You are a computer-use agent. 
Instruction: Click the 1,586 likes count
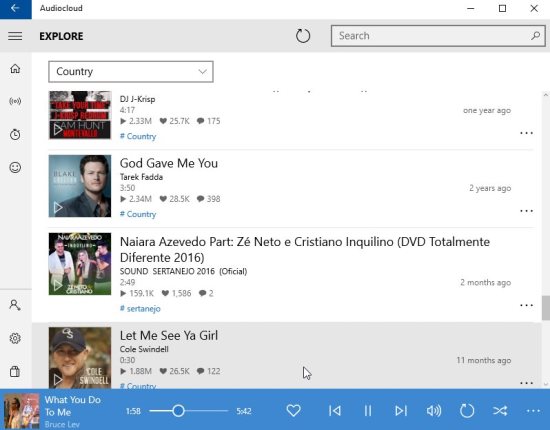176,293
